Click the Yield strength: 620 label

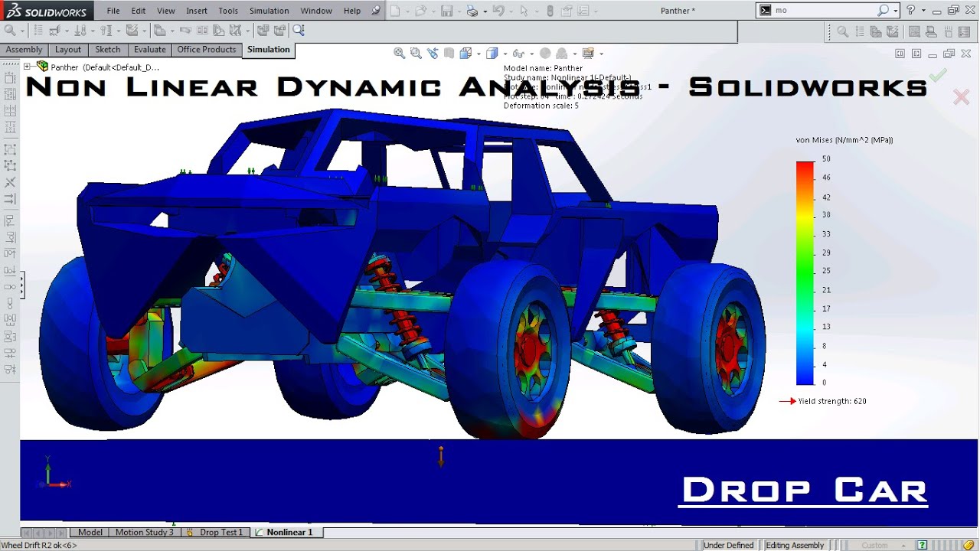(831, 401)
